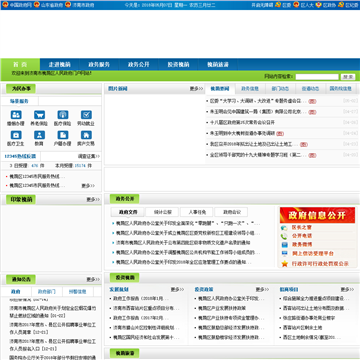Image resolution: width=360 pixels, height=360 pixels.
Task: Open the 网上信访受理平台 link
Action: click(x=313, y=254)
